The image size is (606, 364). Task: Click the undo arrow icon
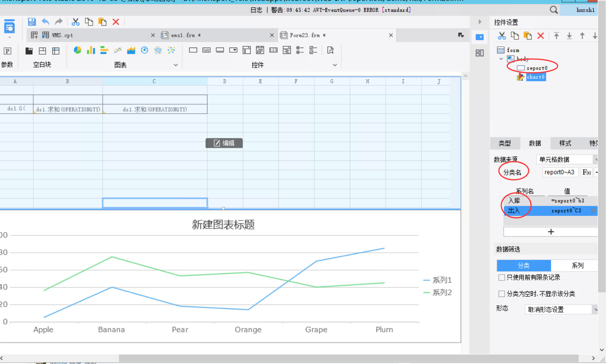[x=45, y=22]
